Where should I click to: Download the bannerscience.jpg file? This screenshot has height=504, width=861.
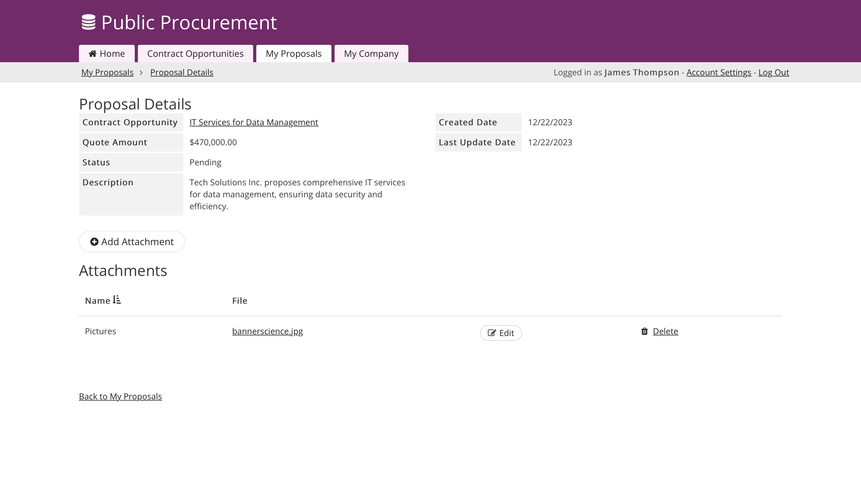tap(267, 331)
